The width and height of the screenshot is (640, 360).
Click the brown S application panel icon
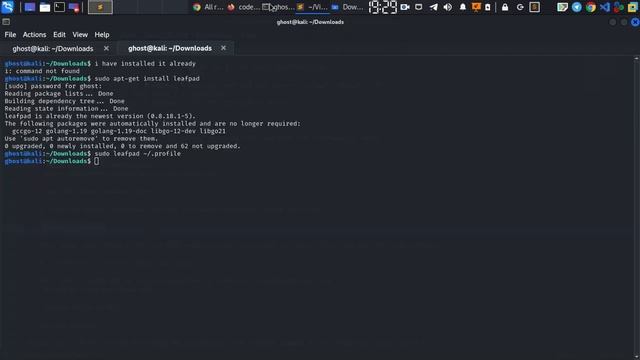point(535,7)
